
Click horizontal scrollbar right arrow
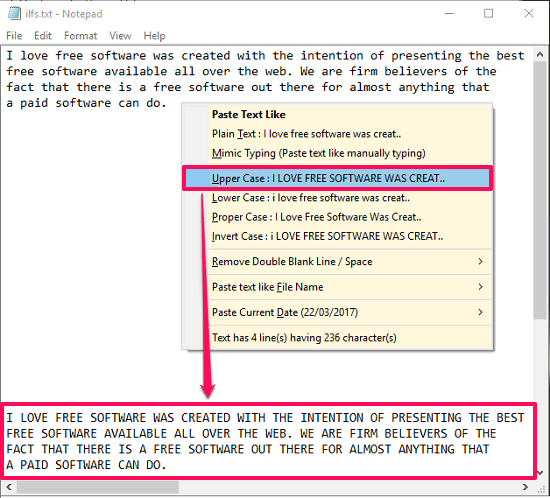[525, 487]
